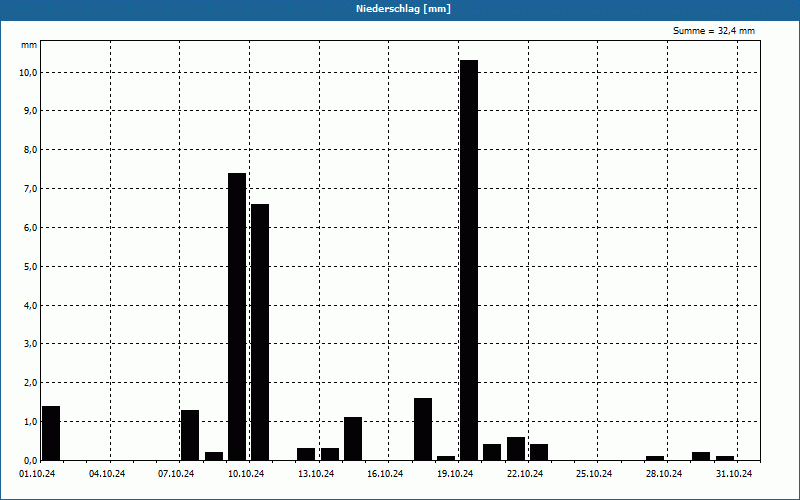Click the x-axis label 31.10.24
800x500 pixels.
point(734,474)
